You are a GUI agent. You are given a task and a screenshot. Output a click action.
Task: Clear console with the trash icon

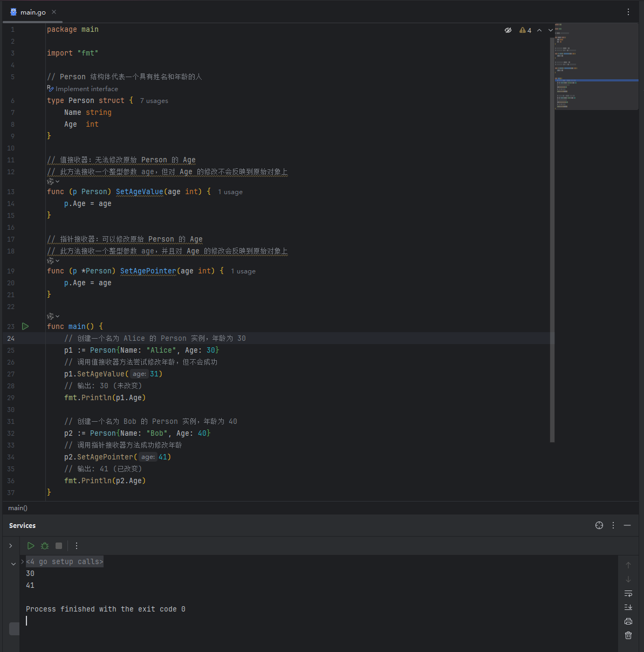[628, 635]
